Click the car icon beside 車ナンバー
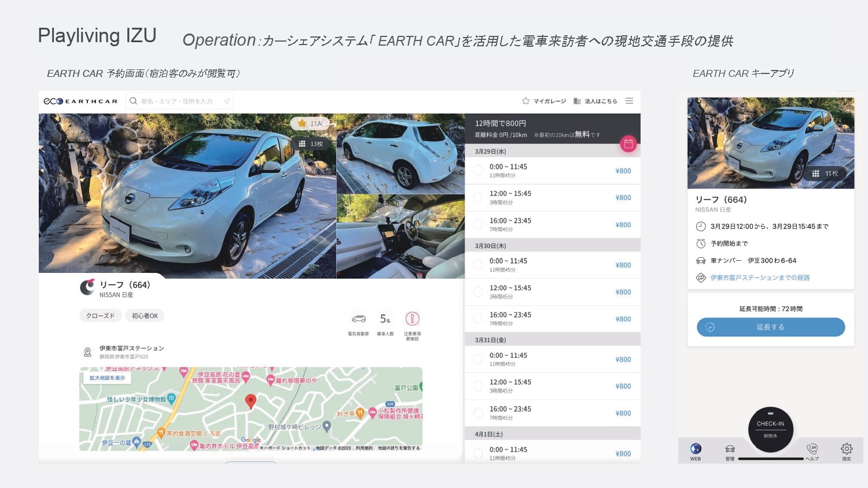868x488 pixels. (701, 261)
